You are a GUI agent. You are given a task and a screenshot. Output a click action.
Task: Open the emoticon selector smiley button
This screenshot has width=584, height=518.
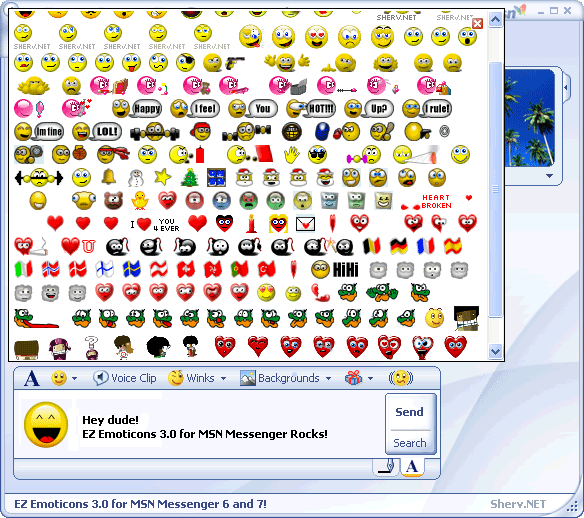58,378
